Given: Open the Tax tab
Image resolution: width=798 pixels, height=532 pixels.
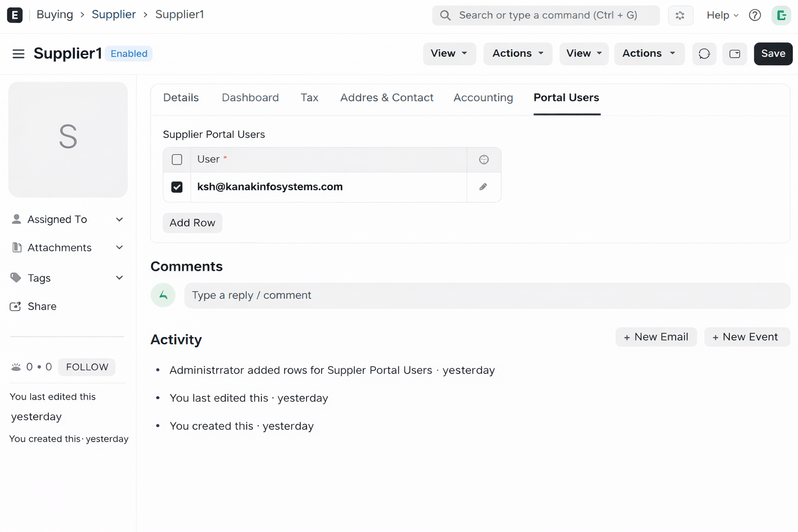Looking at the screenshot, I should [310, 98].
